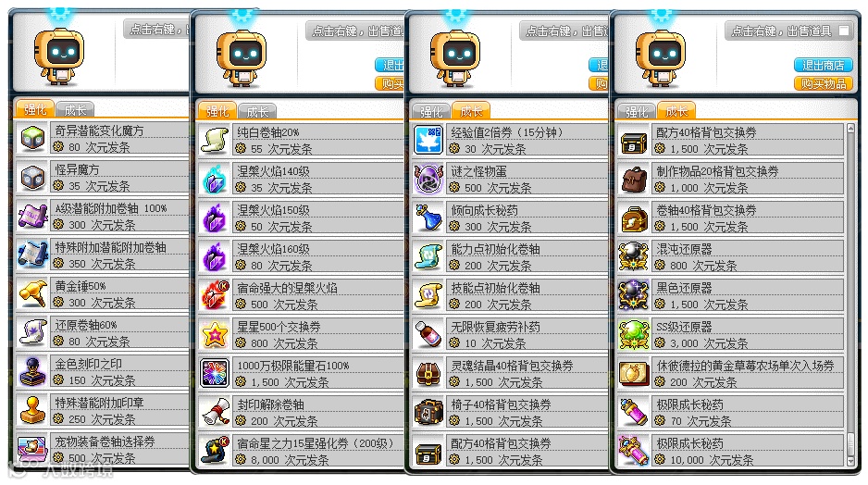This screenshot has width=868, height=485.
Task: Pick the 纯白卷轴20% scroll icon
Action: pyautogui.click(x=215, y=140)
